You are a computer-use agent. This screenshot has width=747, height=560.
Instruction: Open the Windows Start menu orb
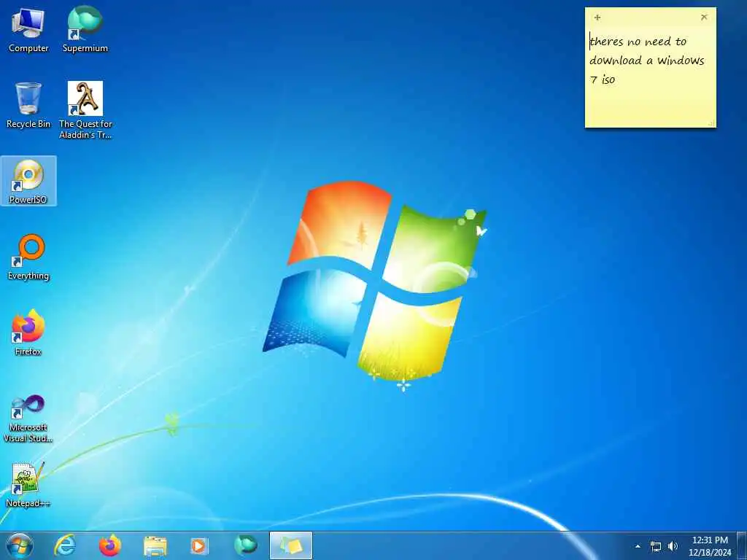[x=20, y=545]
